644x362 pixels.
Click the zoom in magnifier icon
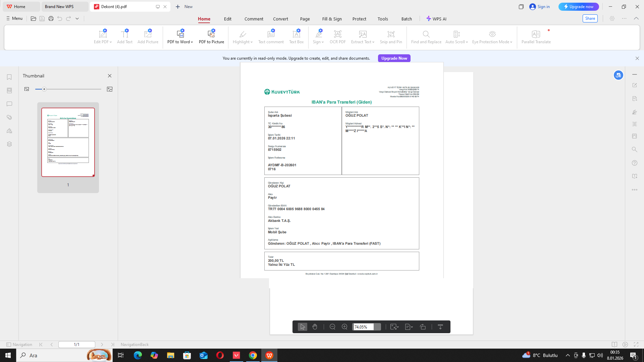click(x=344, y=327)
